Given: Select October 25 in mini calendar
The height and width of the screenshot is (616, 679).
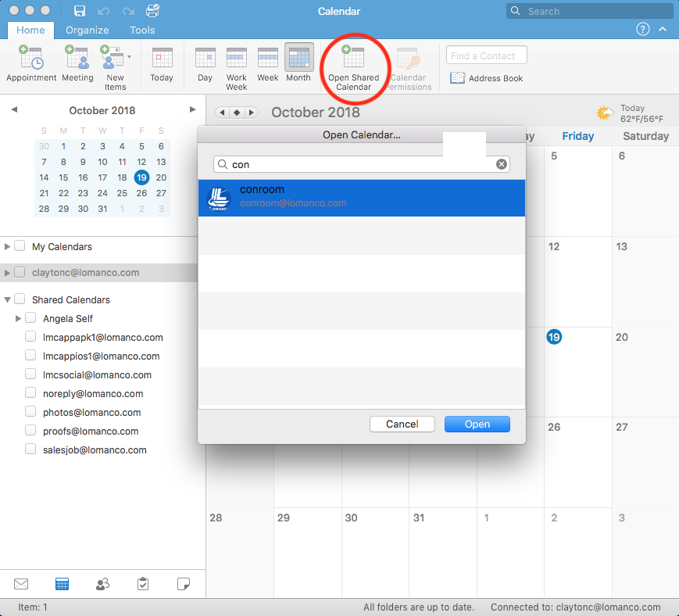Looking at the screenshot, I should 122,193.
